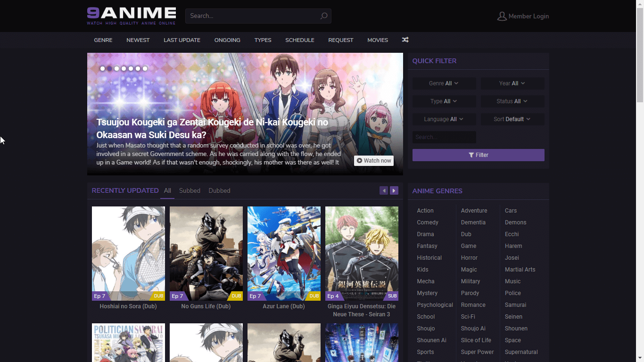Open NEWEST in the navigation bar
This screenshot has width=644, height=362.
tap(138, 40)
